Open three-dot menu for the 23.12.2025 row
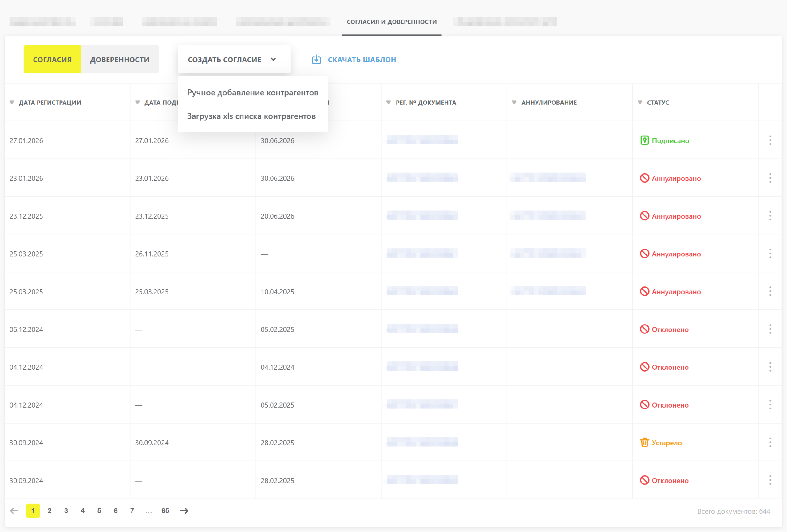 tap(770, 216)
